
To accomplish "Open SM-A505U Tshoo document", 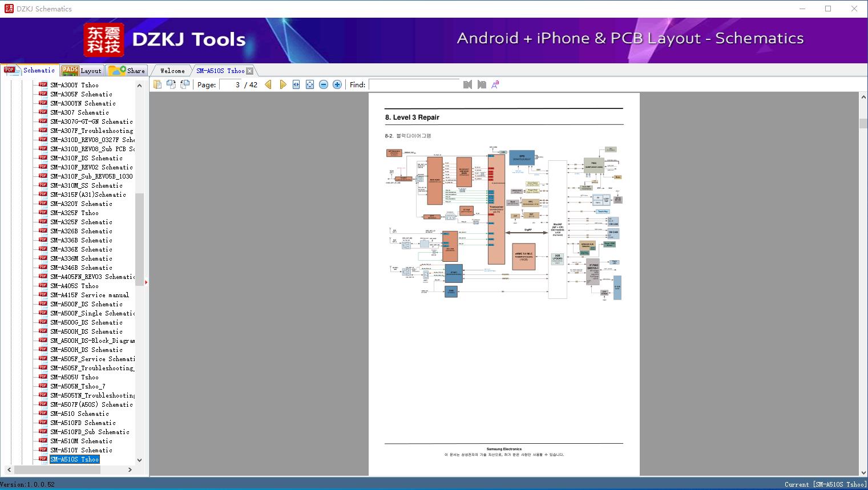I will (74, 377).
